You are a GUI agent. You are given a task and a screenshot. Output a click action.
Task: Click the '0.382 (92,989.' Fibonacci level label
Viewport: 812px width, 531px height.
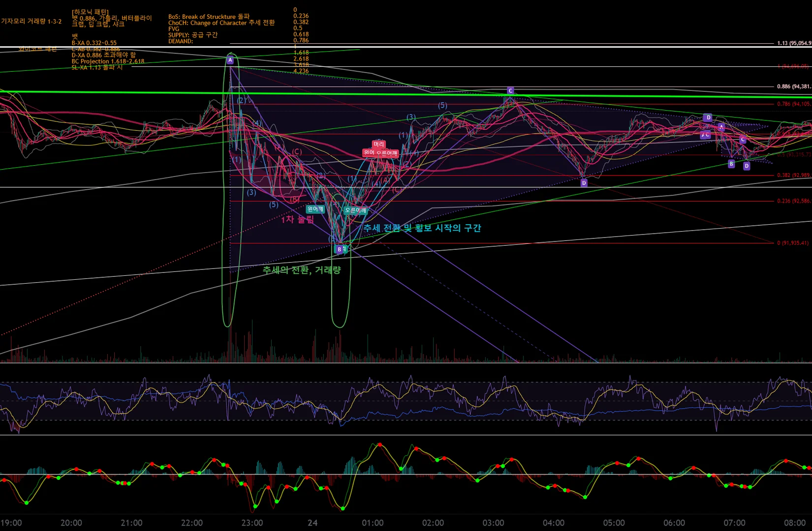coord(794,175)
